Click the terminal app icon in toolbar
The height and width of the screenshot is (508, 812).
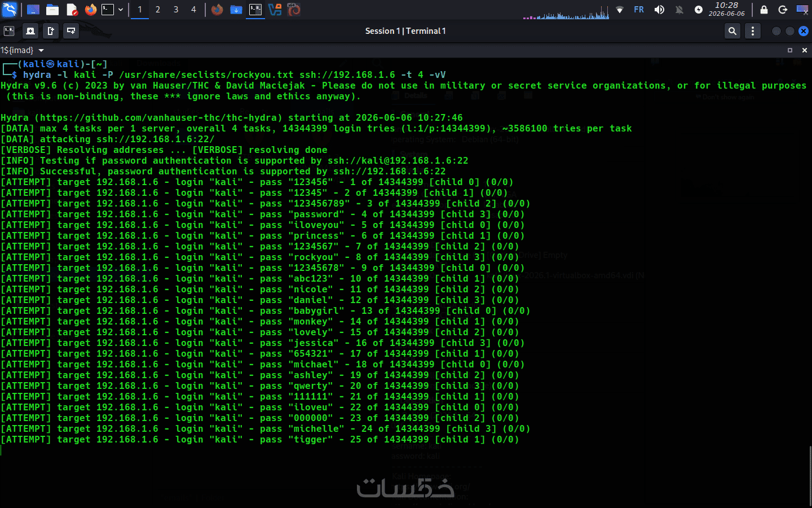[x=9, y=31]
